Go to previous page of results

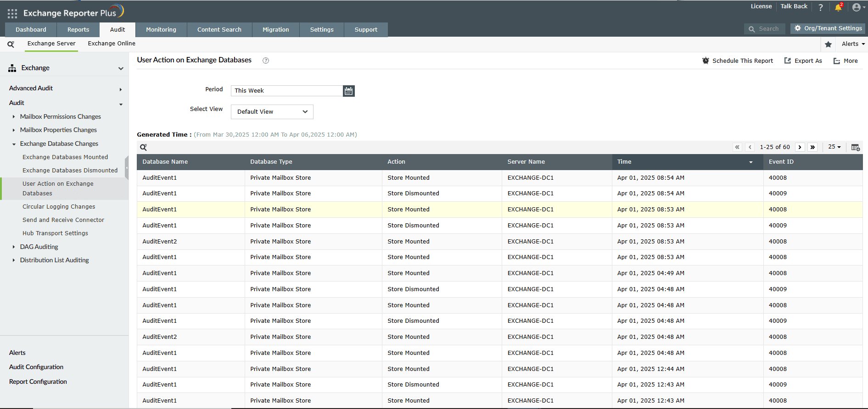coord(750,147)
